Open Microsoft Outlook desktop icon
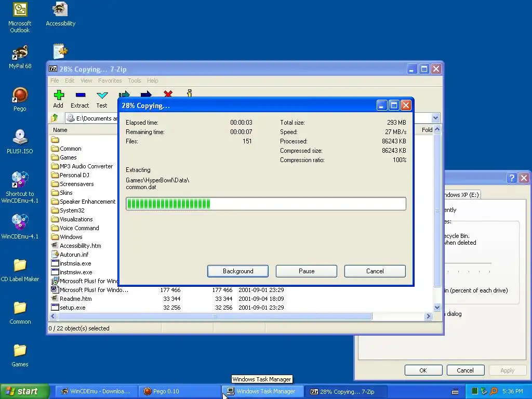 coord(20,18)
